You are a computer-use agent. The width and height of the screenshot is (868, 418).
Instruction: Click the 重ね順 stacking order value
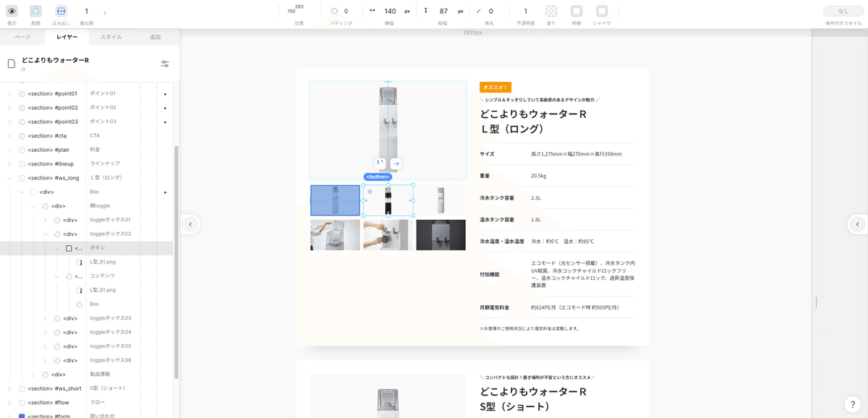pos(87,12)
